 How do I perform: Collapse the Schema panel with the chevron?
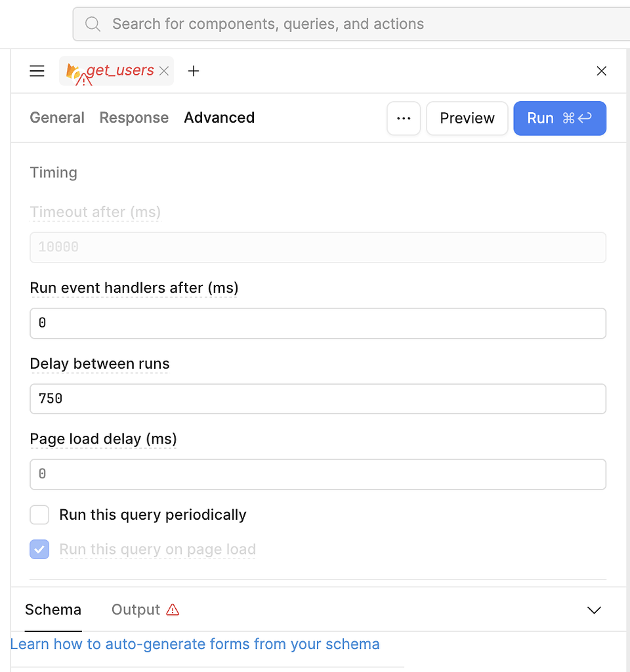(594, 610)
